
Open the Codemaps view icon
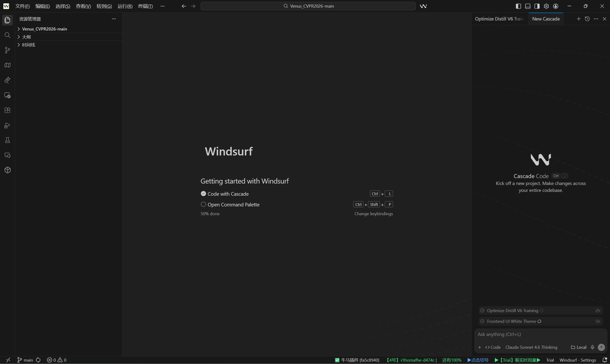tap(7, 65)
